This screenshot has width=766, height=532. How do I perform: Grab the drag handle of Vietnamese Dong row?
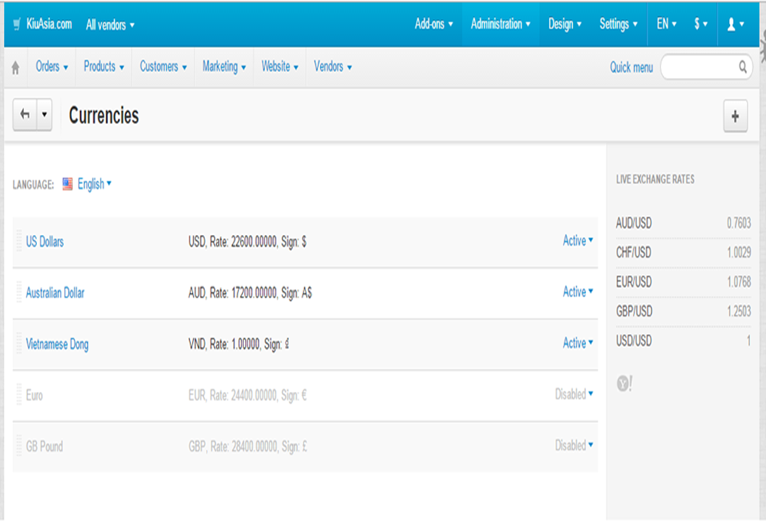[19, 344]
